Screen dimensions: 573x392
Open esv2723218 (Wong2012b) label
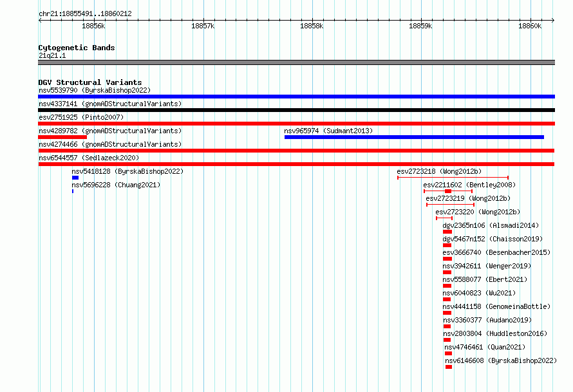coord(439,171)
